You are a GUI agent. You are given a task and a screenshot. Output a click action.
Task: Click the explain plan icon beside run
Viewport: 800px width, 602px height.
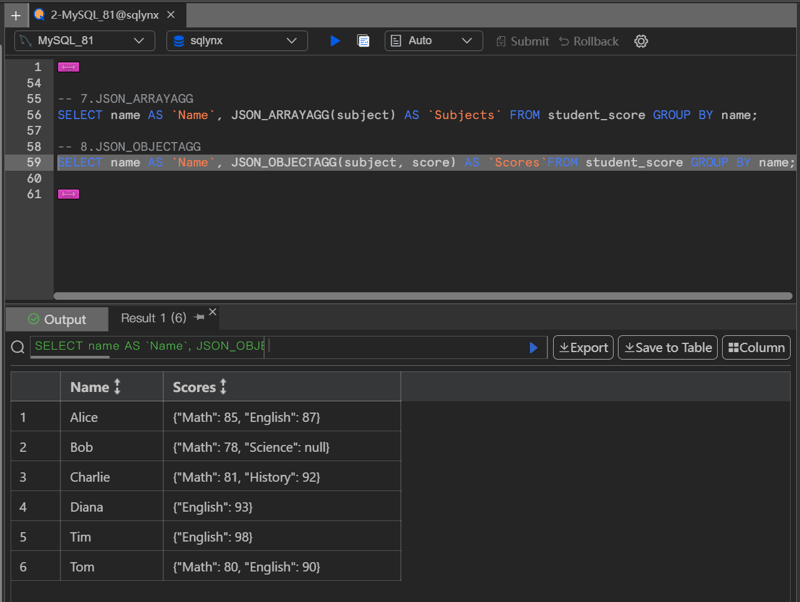click(363, 41)
